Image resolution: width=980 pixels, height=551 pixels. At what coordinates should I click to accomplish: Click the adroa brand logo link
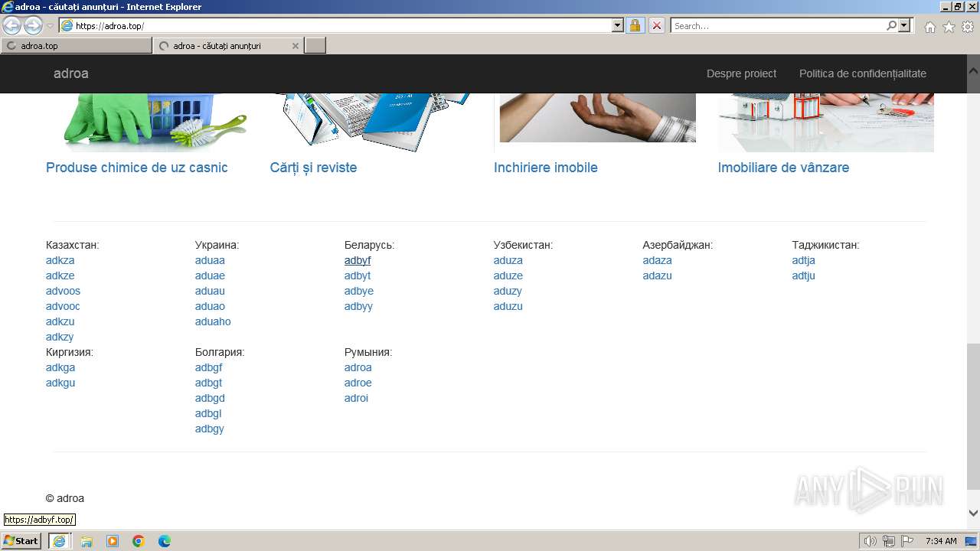pos(71,73)
